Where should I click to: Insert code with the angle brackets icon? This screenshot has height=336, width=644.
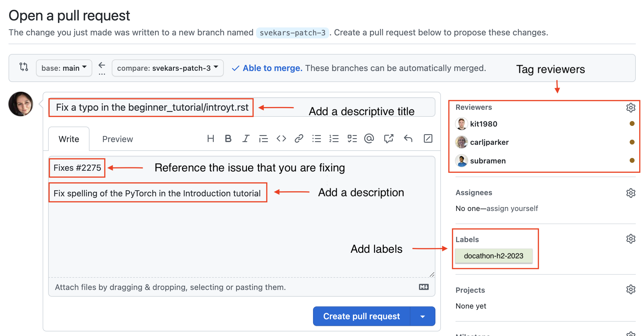click(x=281, y=139)
